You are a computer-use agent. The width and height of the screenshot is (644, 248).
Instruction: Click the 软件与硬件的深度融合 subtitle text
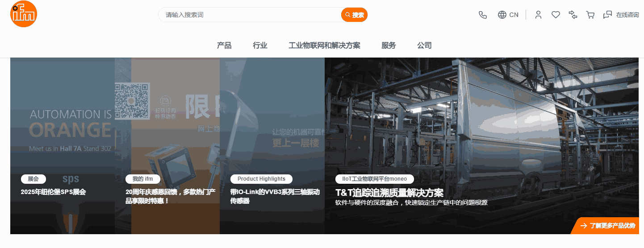(x=411, y=203)
